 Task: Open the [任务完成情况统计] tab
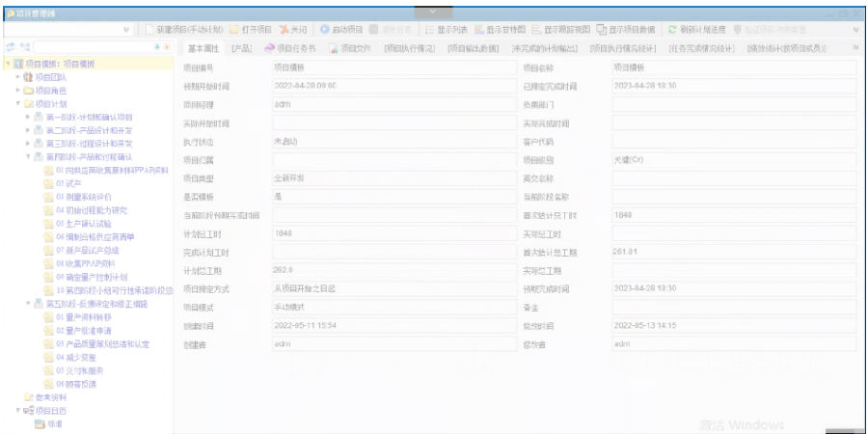click(x=702, y=49)
